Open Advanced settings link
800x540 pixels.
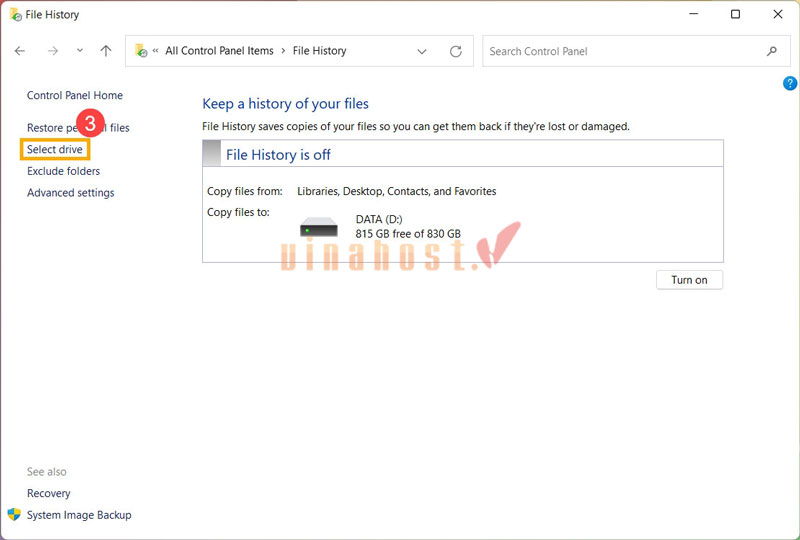pyautogui.click(x=70, y=193)
